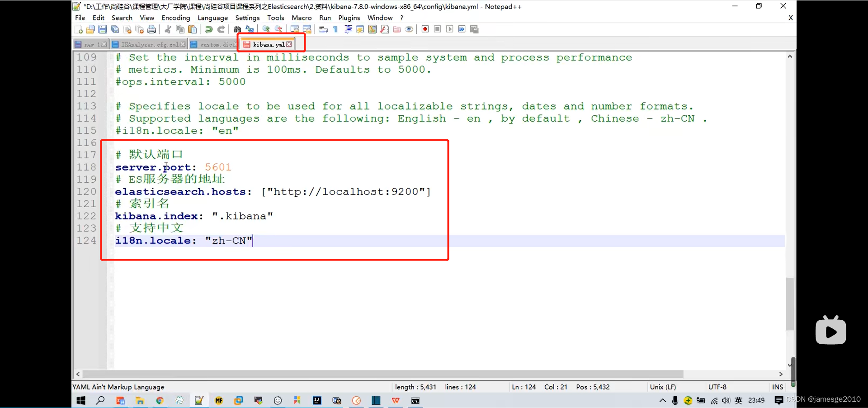Open the Language menu
The height and width of the screenshot is (408, 868).
pos(212,18)
